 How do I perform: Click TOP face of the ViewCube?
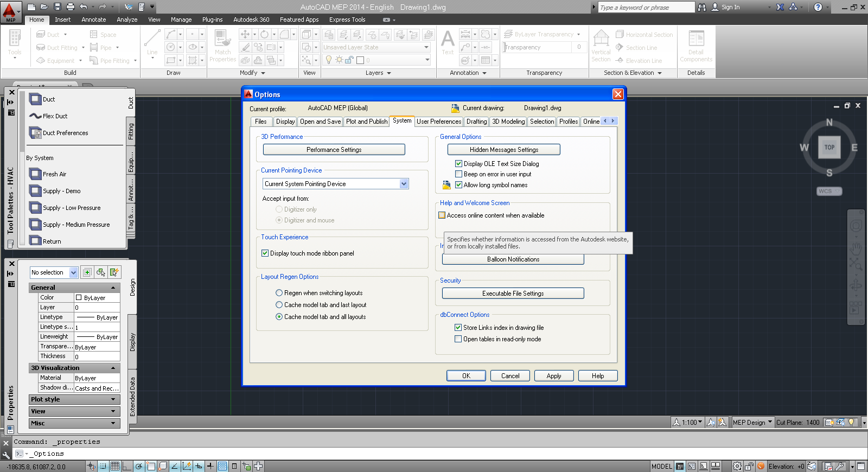(x=829, y=147)
